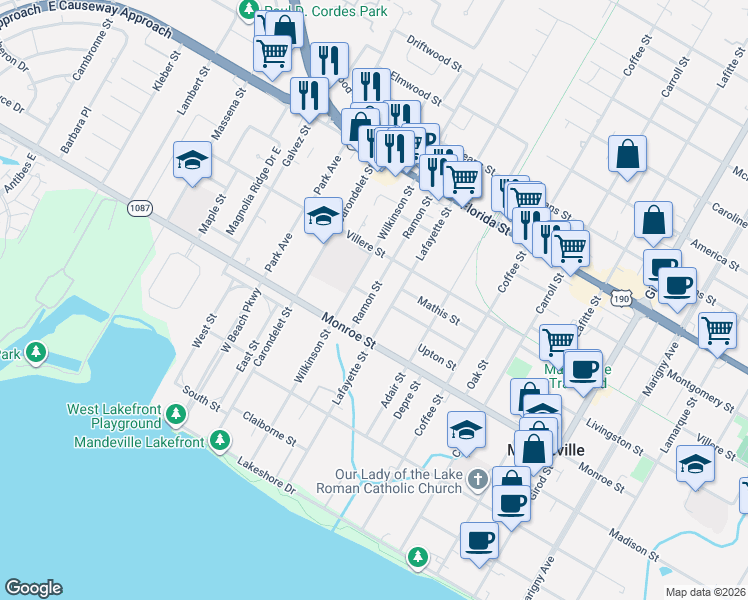The height and width of the screenshot is (600, 748).
Task: Select the Mandeville Lakefront park tree icon
Action: [x=220, y=440]
